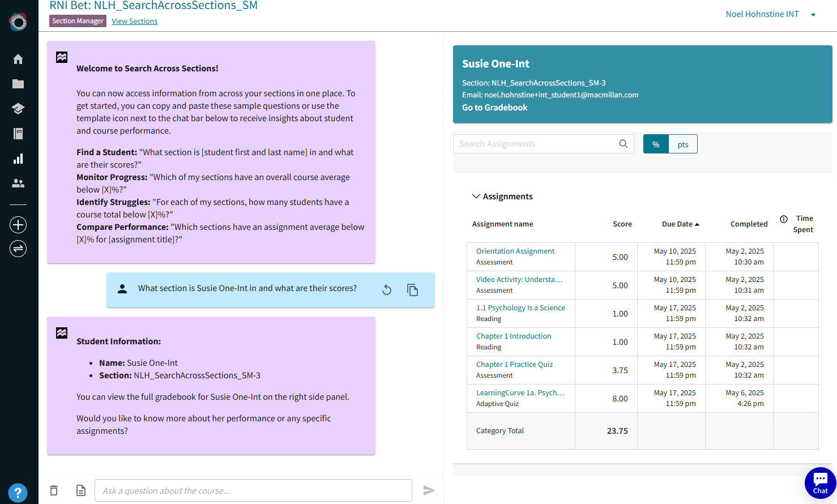Copy the chat question using copy icon
The height and width of the screenshot is (504, 837).
click(412, 289)
